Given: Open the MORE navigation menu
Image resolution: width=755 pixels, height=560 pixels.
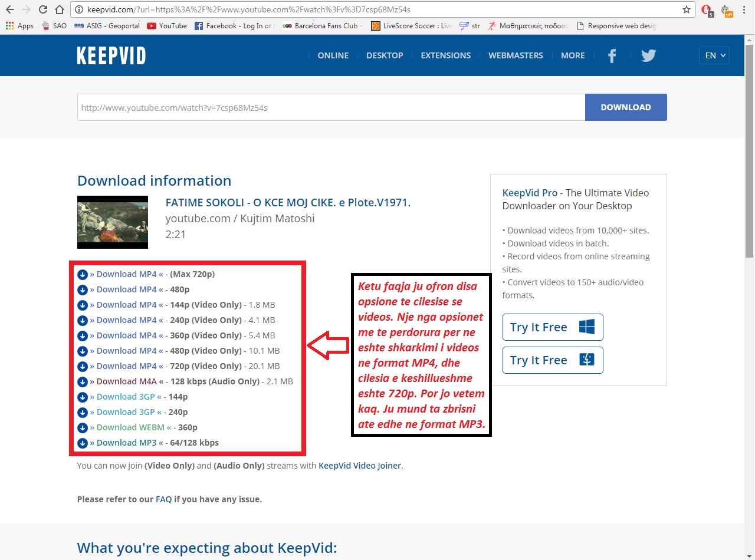Looking at the screenshot, I should tap(572, 55).
